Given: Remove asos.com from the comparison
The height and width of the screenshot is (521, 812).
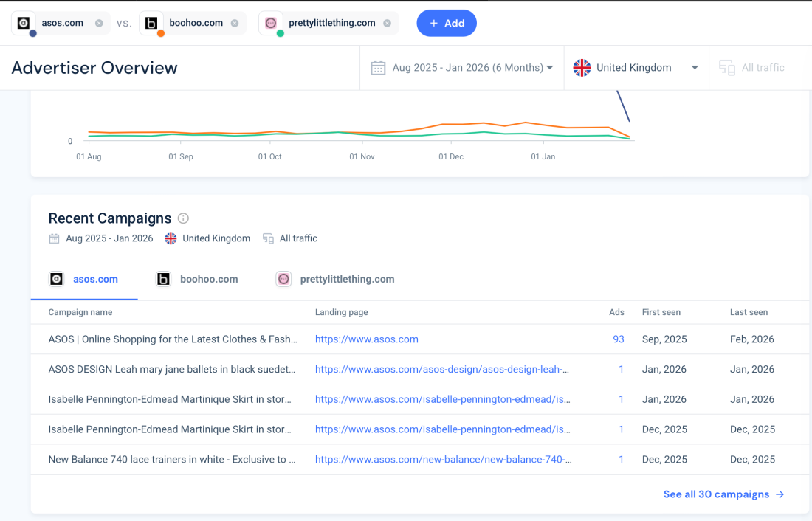Looking at the screenshot, I should tap(99, 23).
